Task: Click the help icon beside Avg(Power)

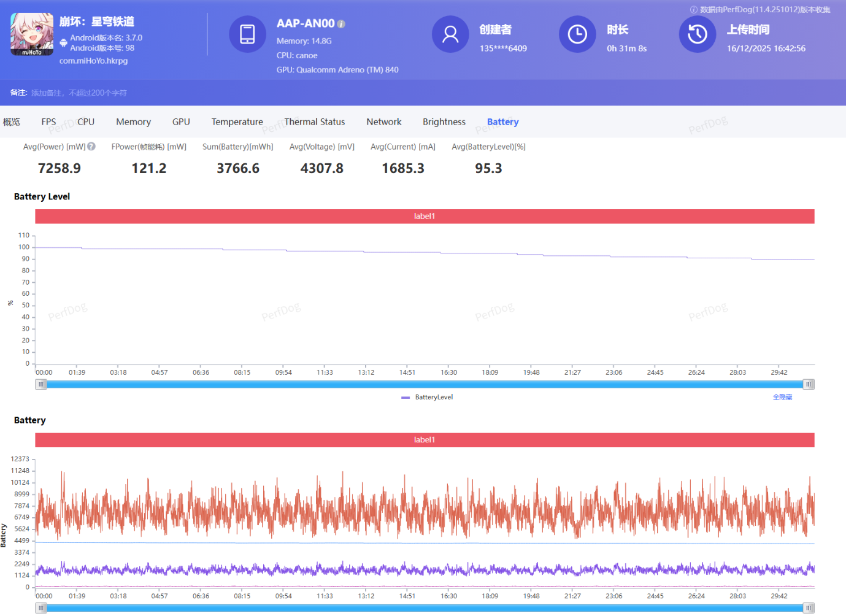Action: (x=91, y=147)
